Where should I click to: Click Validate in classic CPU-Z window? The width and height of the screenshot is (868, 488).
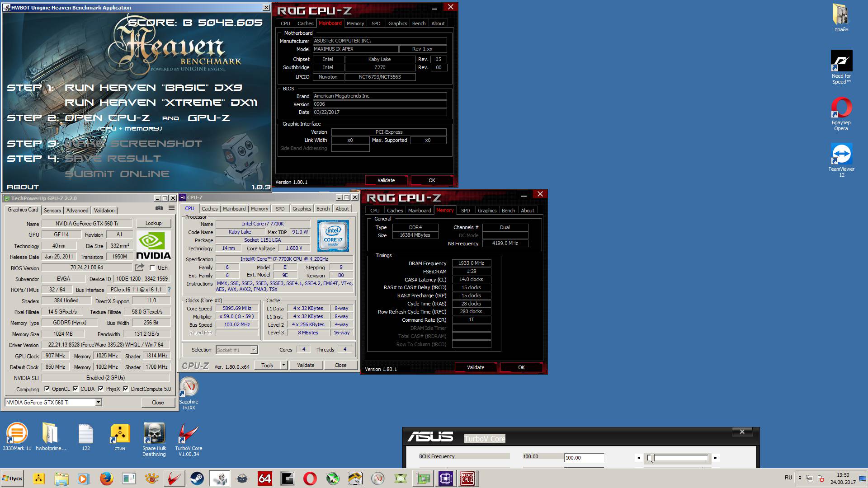(306, 365)
